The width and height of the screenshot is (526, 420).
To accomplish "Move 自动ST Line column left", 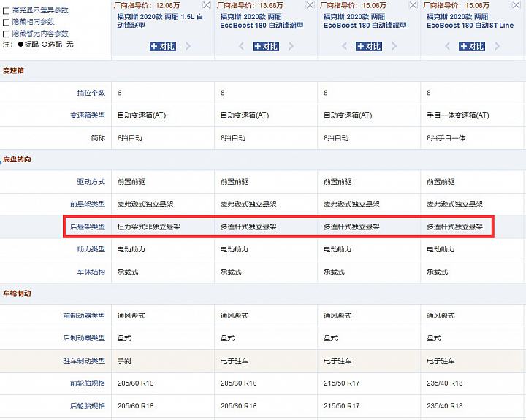I will pos(447,46).
